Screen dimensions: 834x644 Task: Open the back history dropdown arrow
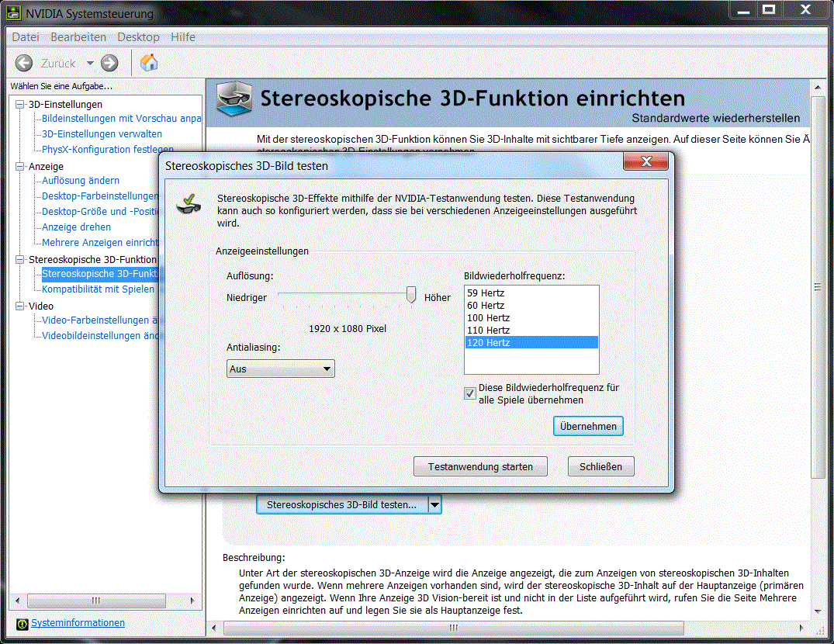[90, 64]
